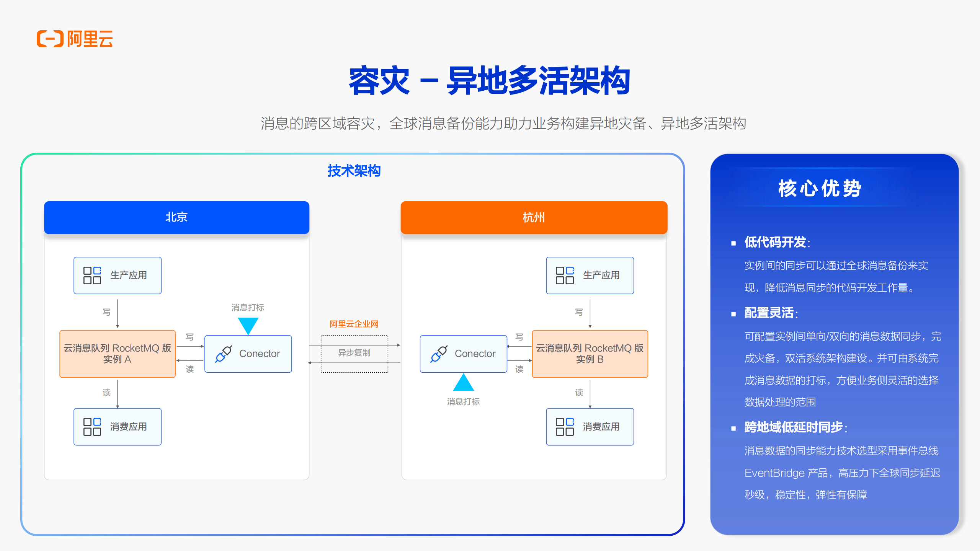Click the line containing EventBridge 产品

pyautogui.click(x=842, y=473)
